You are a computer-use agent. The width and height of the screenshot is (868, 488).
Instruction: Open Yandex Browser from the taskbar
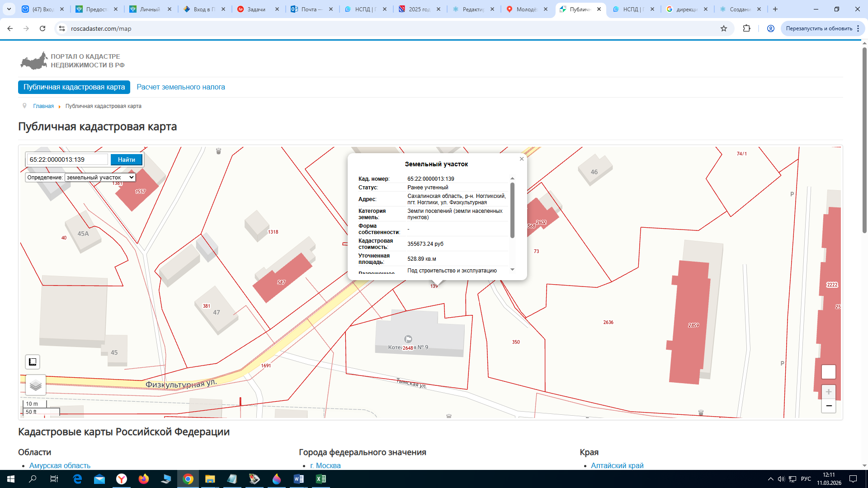click(122, 479)
